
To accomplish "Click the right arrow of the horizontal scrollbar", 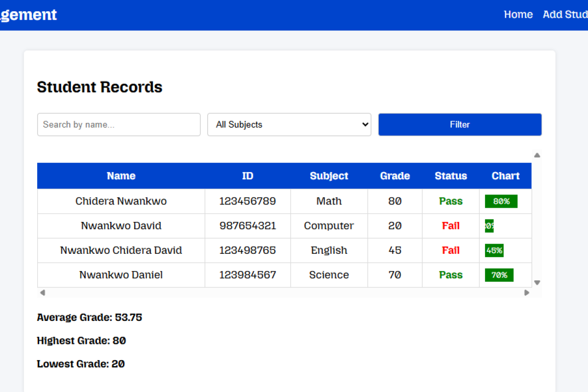I will point(526,293).
